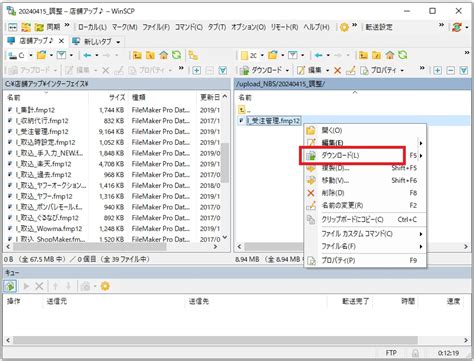Open the gear preferences icon in menu row
Screen dimensions: 474x361
point(344,27)
